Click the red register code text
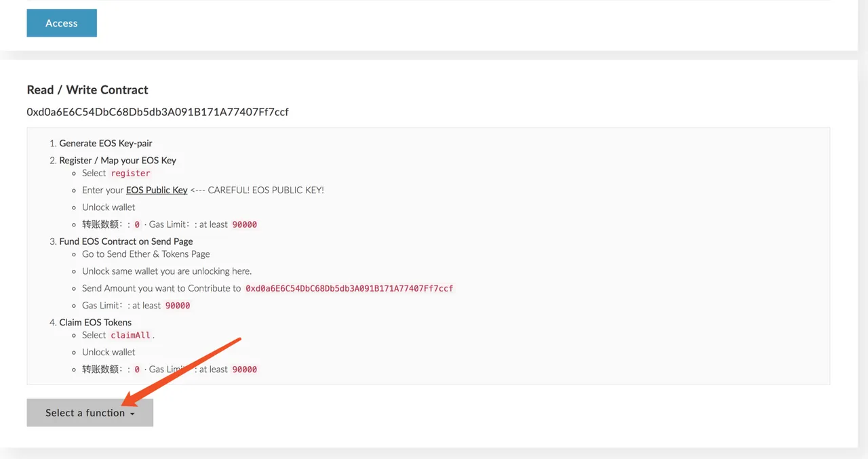 coord(131,173)
